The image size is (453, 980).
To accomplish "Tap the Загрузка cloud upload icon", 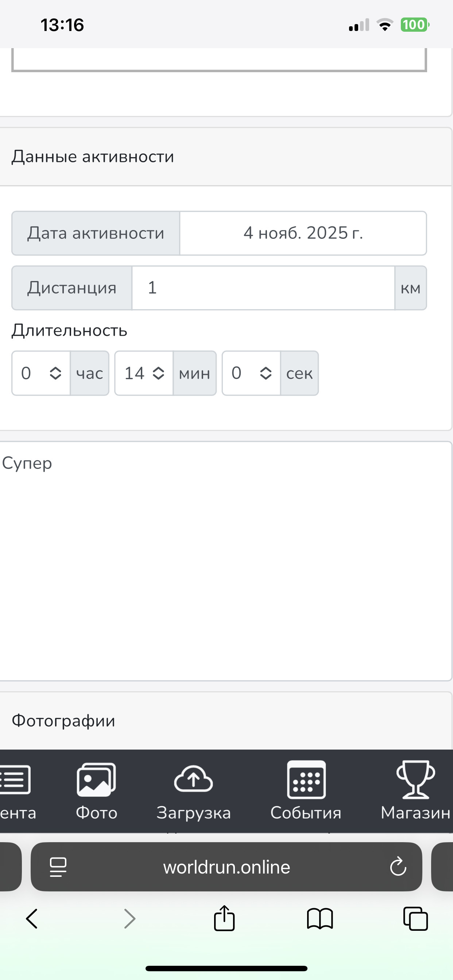I will pos(193,779).
